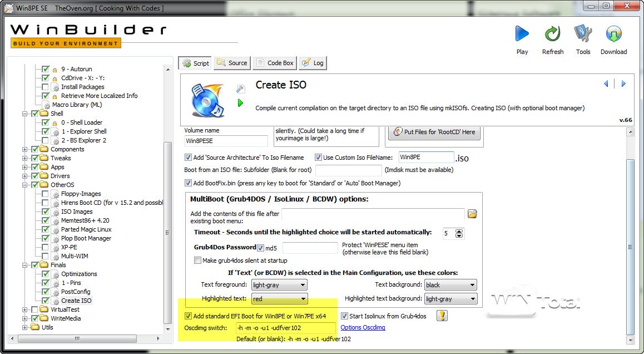This screenshot has width=644, height=354.
Task: Select Parted Magic Linux tree item
Action: (86, 229)
